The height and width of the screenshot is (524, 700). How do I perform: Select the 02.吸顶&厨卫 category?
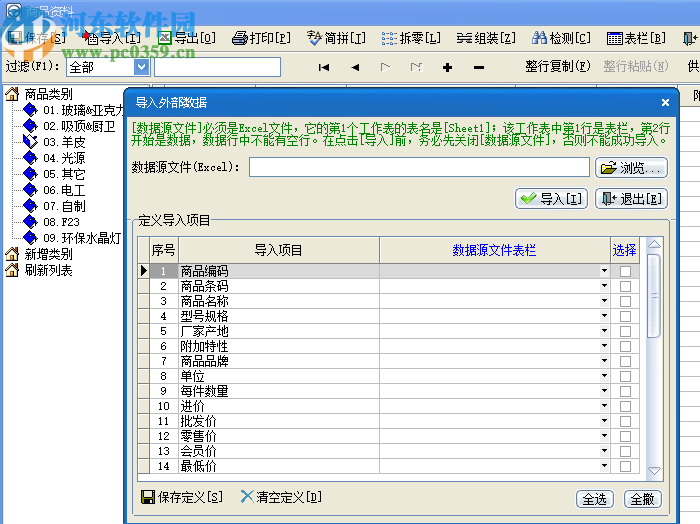point(79,126)
